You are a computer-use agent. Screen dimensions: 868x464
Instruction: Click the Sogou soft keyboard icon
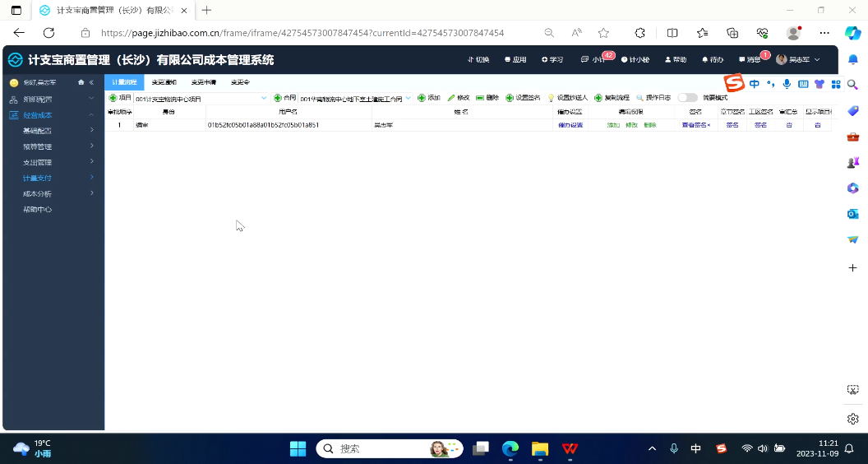click(x=803, y=84)
